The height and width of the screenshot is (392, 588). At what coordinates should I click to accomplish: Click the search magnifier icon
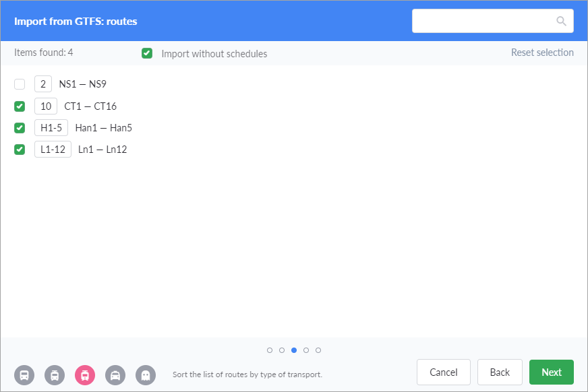tap(561, 21)
